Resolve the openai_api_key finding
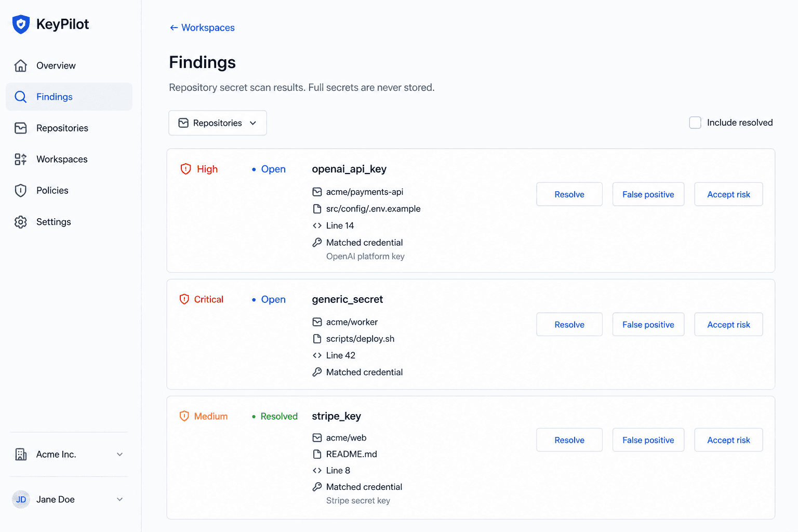Screen dimensions: 798x532 click(569, 194)
